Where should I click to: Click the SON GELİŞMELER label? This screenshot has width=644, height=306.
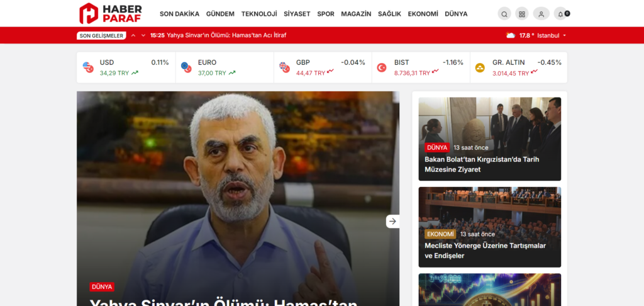(x=101, y=36)
